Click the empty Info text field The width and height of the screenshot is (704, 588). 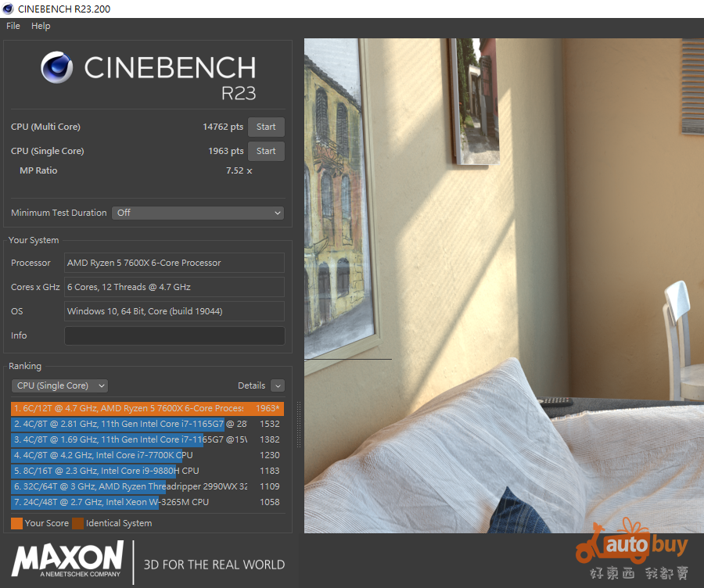pyautogui.click(x=174, y=335)
